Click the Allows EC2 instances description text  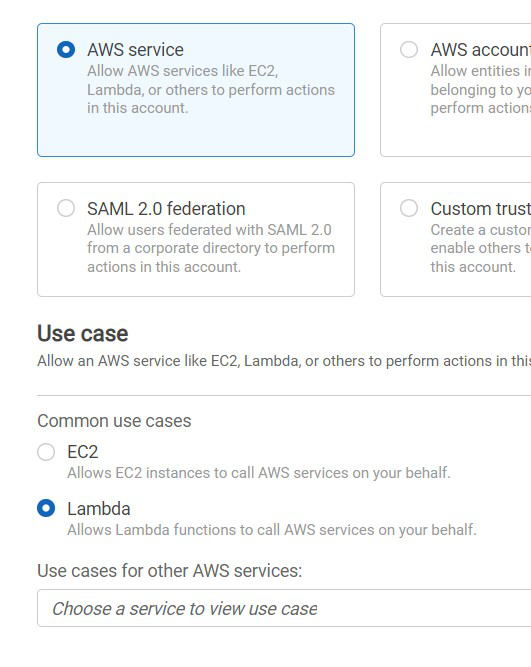click(x=259, y=473)
